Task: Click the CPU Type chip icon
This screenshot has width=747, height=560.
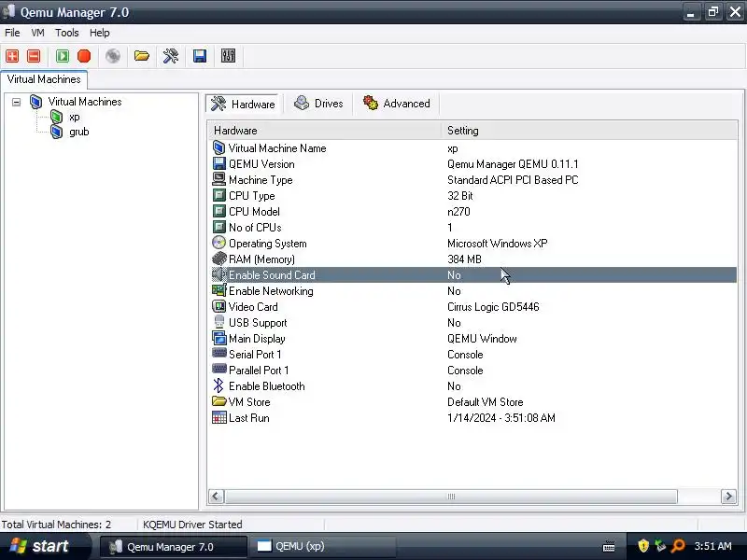Action: coord(219,195)
